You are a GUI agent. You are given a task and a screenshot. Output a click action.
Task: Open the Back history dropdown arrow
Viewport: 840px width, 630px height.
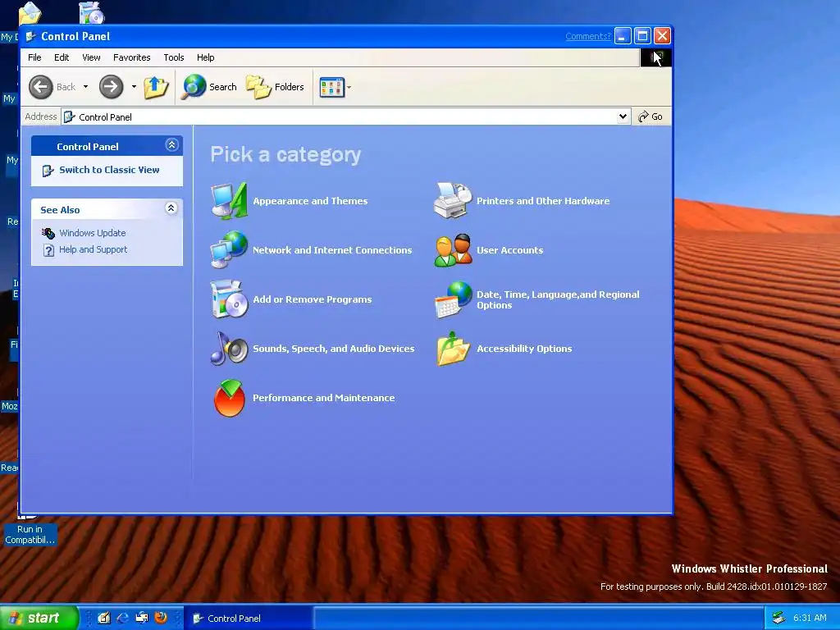click(85, 87)
